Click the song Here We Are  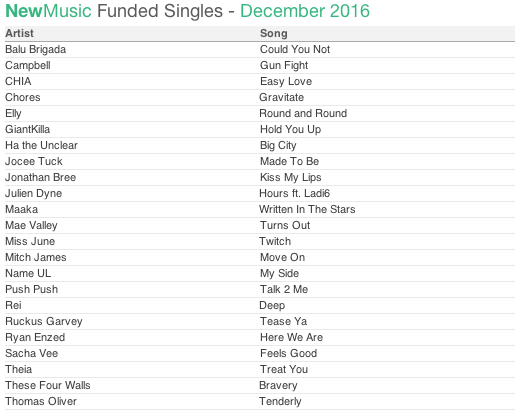tap(291, 337)
